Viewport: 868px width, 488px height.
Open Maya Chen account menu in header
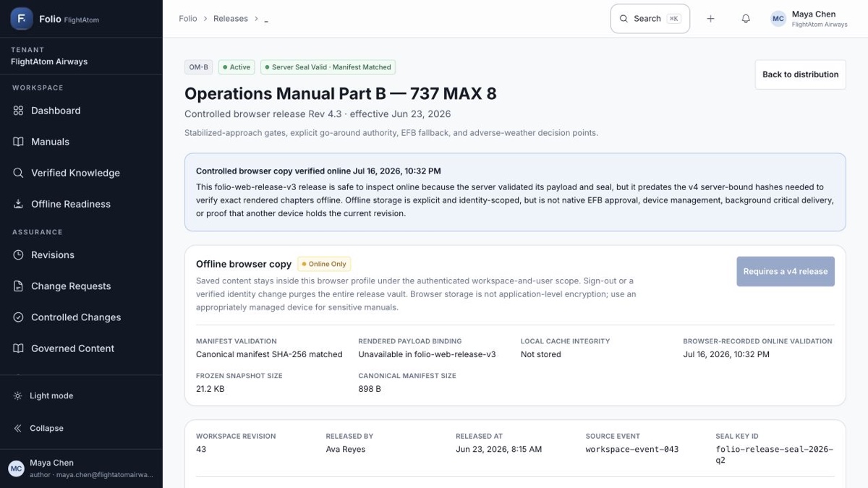coord(809,19)
